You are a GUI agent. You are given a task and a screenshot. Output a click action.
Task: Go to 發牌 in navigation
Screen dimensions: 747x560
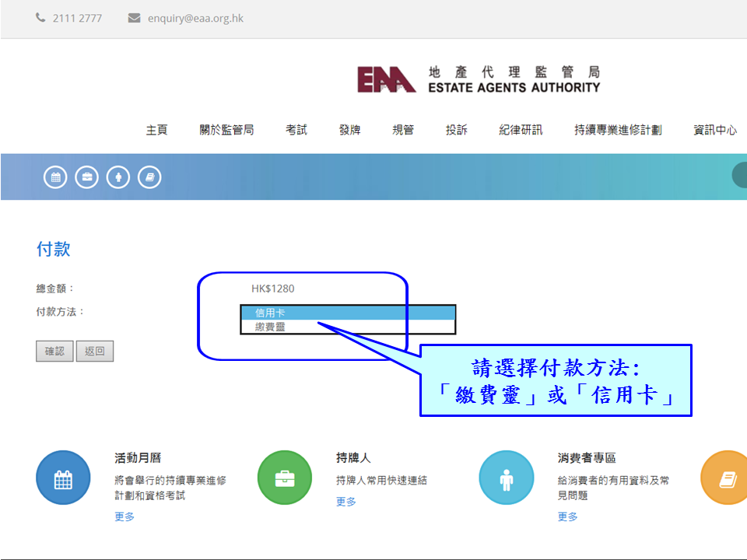(x=349, y=130)
